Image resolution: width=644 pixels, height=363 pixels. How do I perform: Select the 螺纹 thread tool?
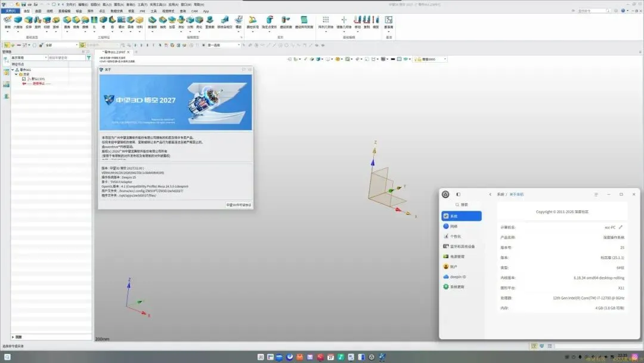pyautogui.click(x=121, y=22)
